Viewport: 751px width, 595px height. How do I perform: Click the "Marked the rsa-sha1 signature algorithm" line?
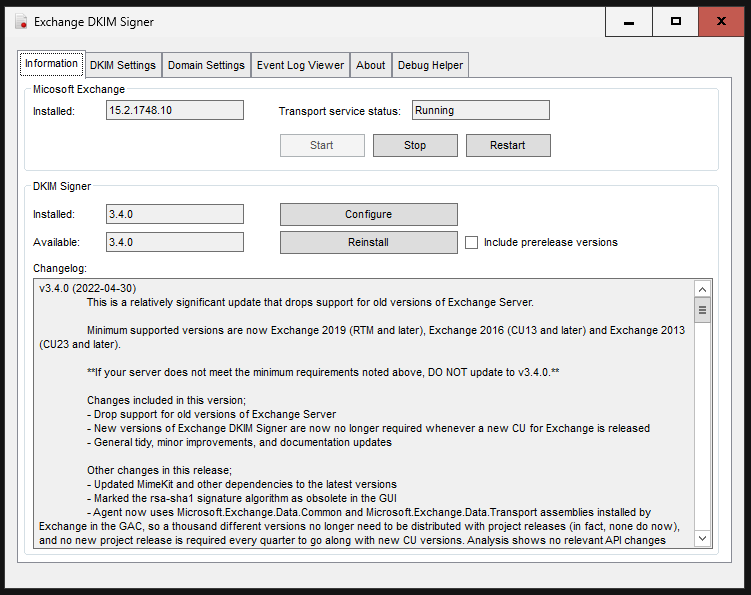(x=242, y=498)
